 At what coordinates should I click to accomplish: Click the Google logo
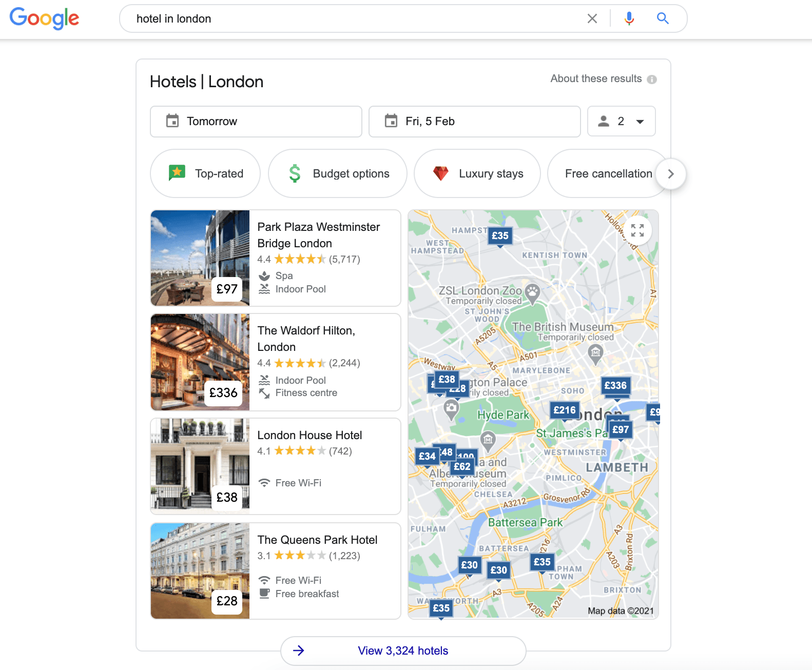click(x=45, y=18)
